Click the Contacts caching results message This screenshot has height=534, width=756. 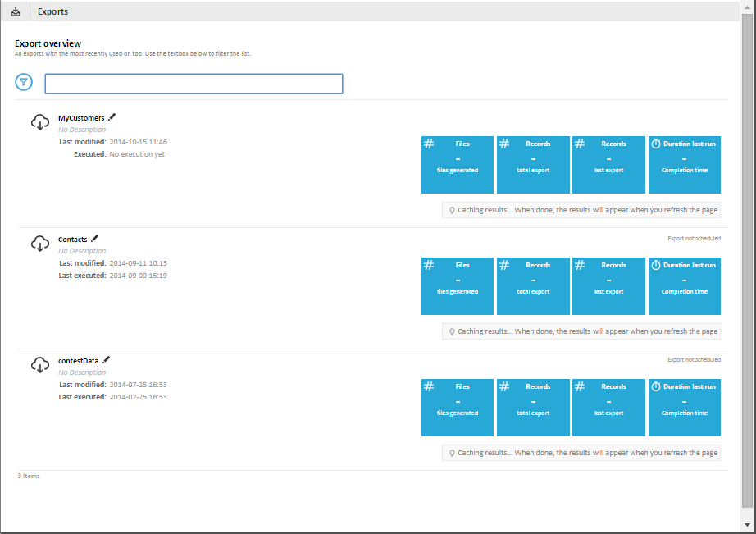[581, 331]
